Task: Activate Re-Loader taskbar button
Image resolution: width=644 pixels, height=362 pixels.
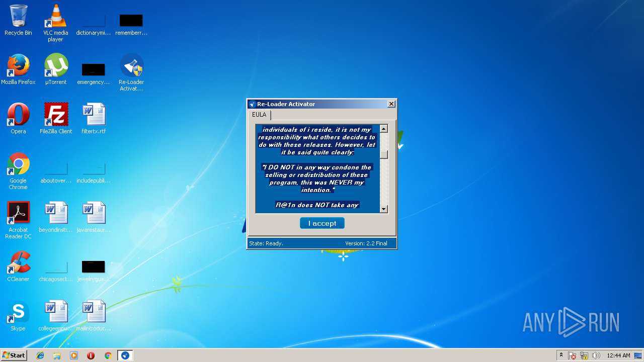Action: (x=125, y=355)
